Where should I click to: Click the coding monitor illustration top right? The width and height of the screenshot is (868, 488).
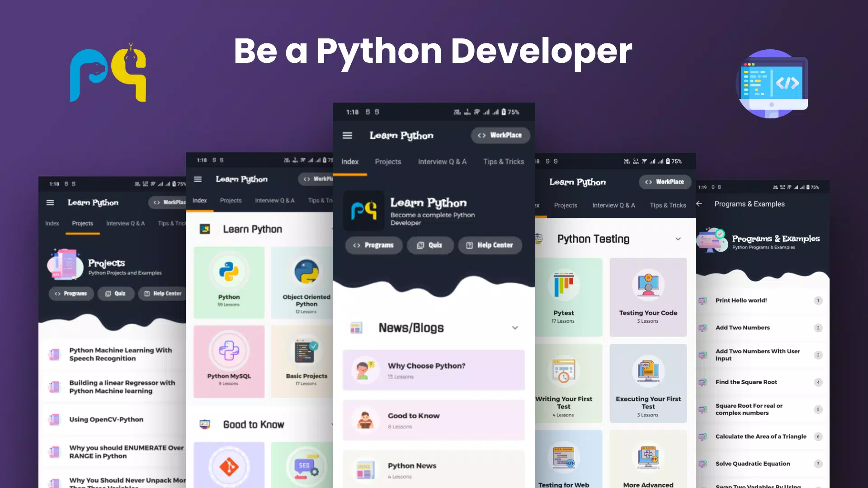coord(772,84)
